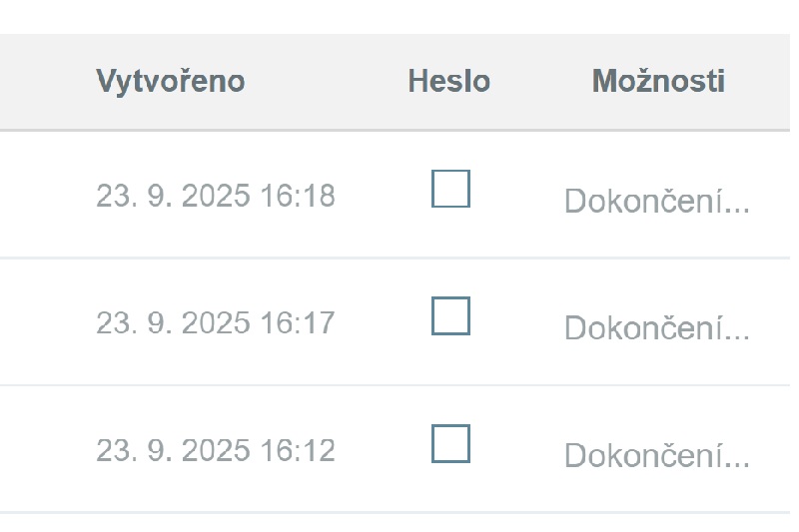Tick the Heslo checkbox for 16:18 entry
Image resolution: width=799 pixels, height=532 pixels.
[450, 189]
